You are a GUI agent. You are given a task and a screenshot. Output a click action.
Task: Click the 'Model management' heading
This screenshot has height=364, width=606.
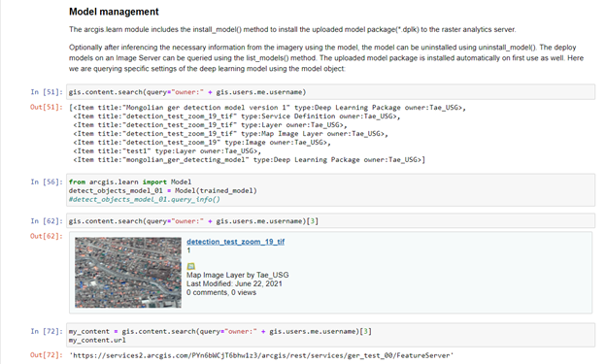[x=114, y=12]
